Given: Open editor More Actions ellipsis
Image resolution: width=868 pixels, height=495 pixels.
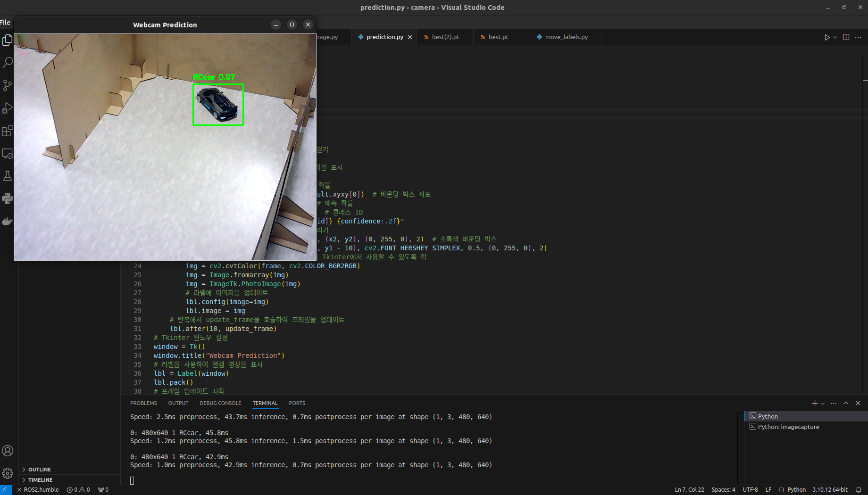Looking at the screenshot, I should 858,37.
